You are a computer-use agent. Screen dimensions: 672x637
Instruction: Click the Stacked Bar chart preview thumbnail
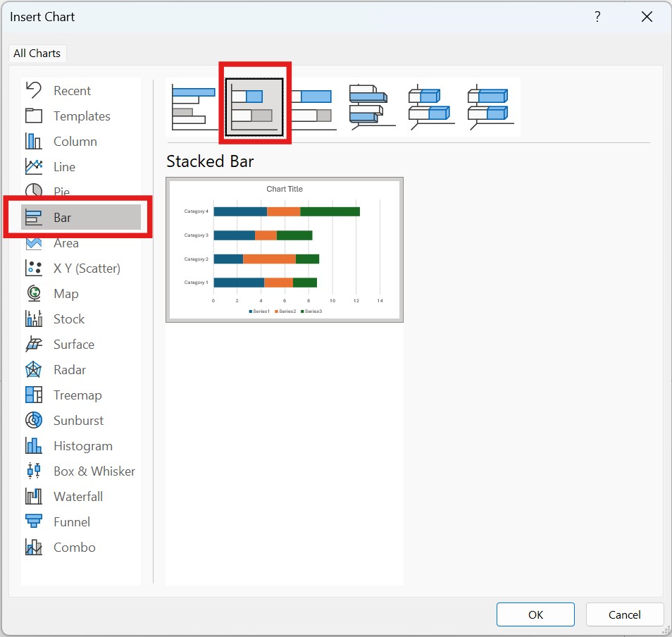(x=285, y=249)
